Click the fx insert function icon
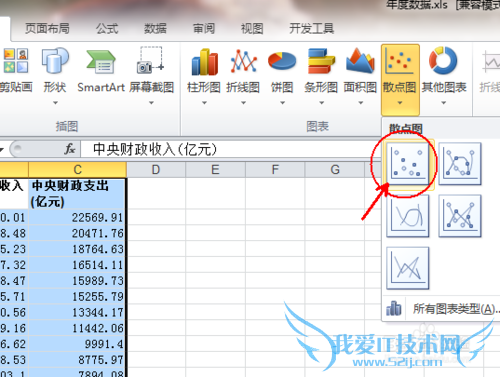The image size is (500, 377). tap(70, 149)
